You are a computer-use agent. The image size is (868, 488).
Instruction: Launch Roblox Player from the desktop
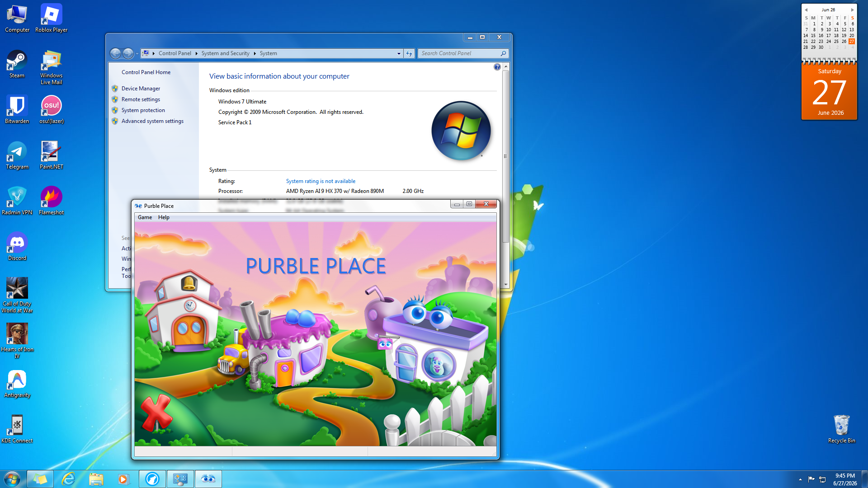pos(51,19)
